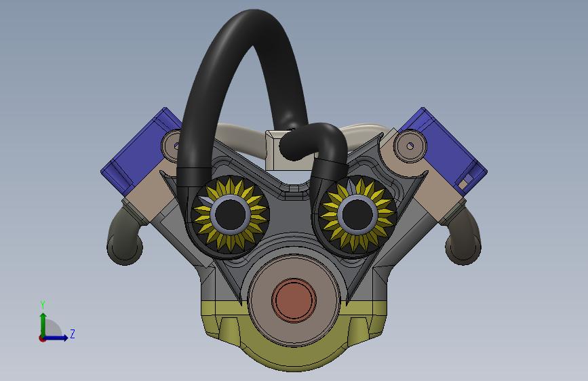Select the right turbine's dark center hub
This screenshot has width=588, height=381.
tap(357, 214)
